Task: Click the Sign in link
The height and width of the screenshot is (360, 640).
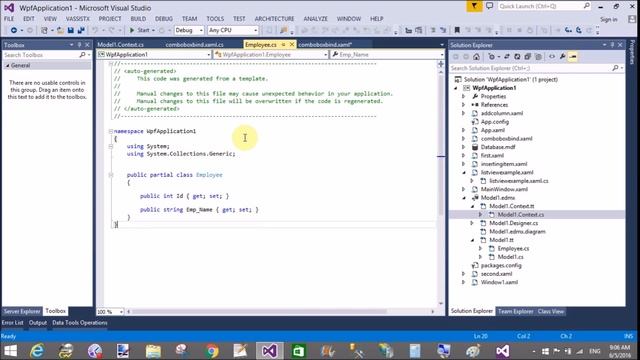Action: point(609,19)
